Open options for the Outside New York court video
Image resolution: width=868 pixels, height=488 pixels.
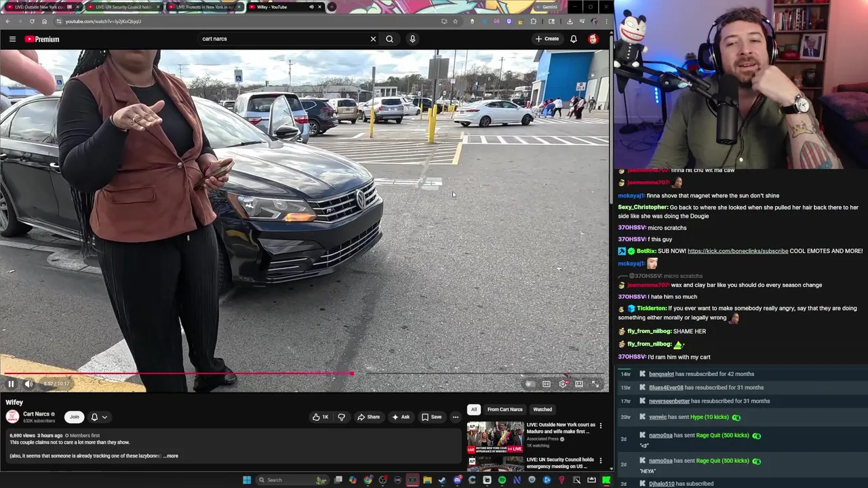(x=600, y=426)
